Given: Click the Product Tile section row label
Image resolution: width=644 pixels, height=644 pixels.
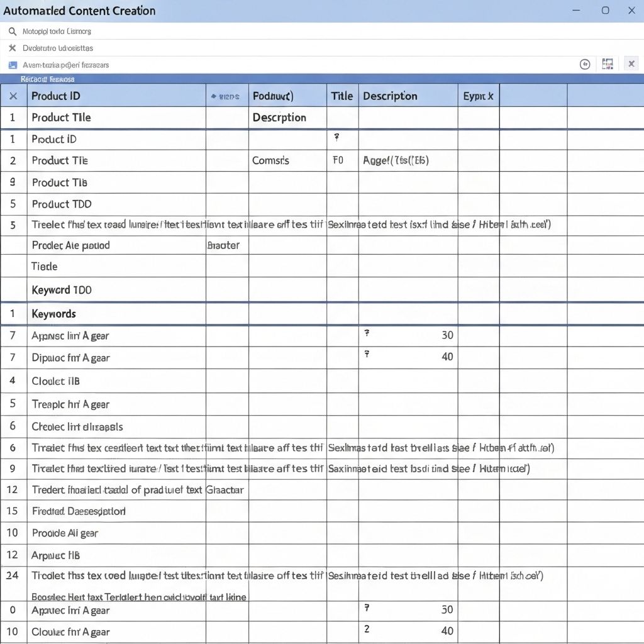Looking at the screenshot, I should 61,118.
